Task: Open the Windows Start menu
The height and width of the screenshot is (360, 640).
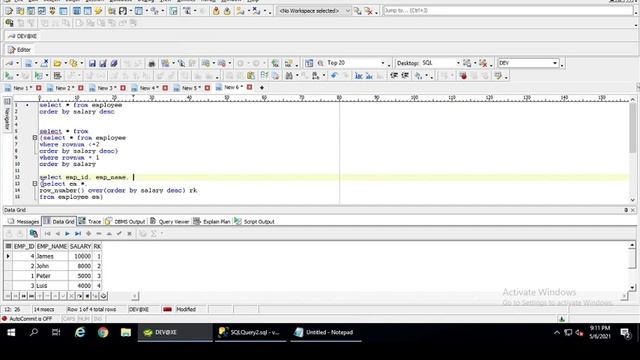Action: coord(11,332)
